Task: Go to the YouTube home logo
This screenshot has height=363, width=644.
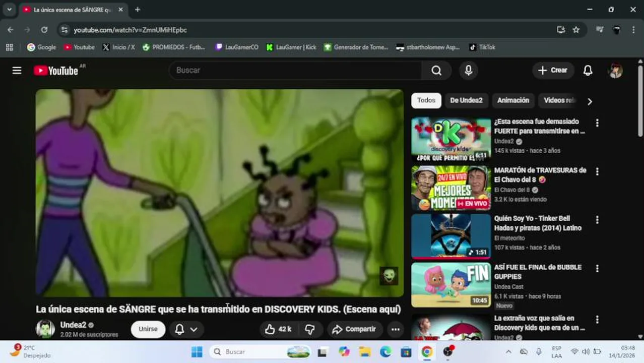Action: pos(56,71)
